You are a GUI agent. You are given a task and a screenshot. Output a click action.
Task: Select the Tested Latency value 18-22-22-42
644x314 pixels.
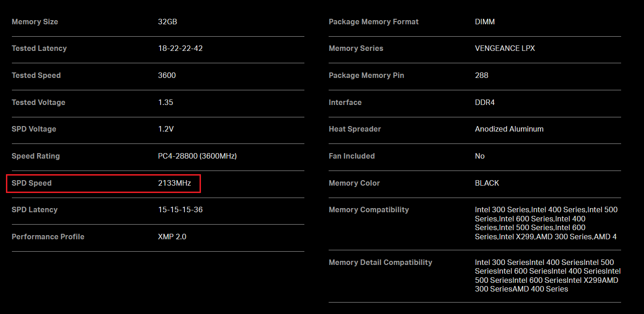click(180, 48)
